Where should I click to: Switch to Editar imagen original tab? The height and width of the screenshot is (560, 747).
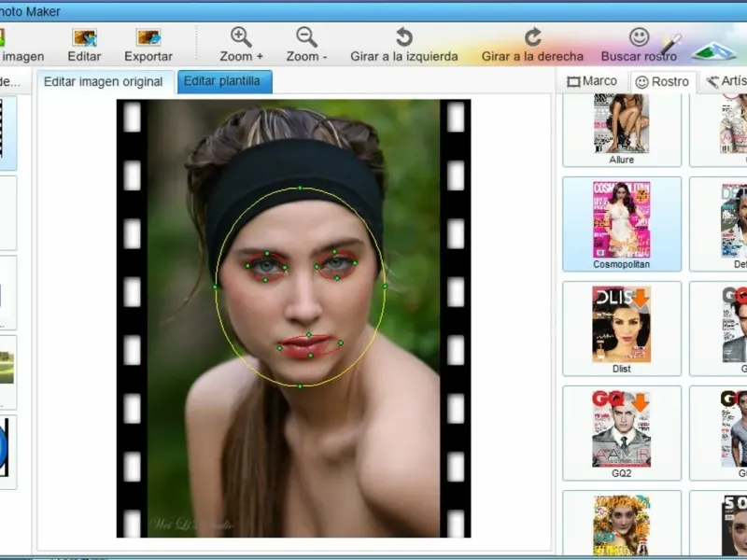(x=105, y=82)
